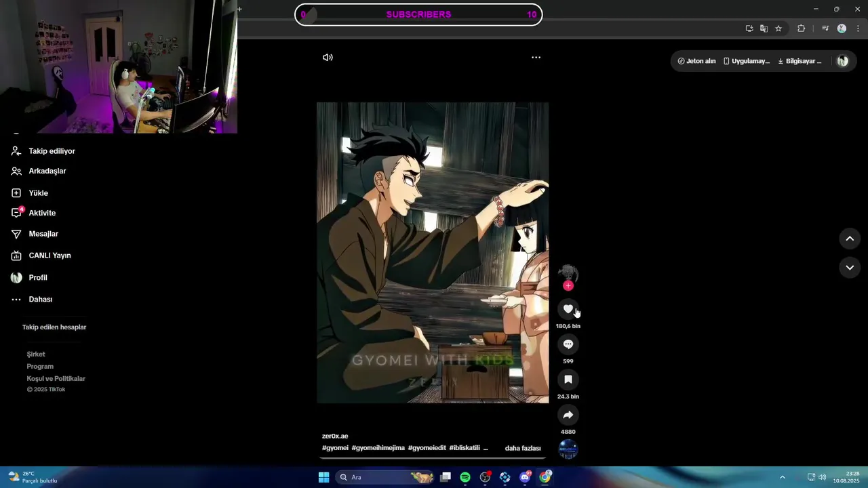Follow the creator with the red plus badge
Image resolution: width=868 pixels, height=488 pixels.
(x=568, y=286)
